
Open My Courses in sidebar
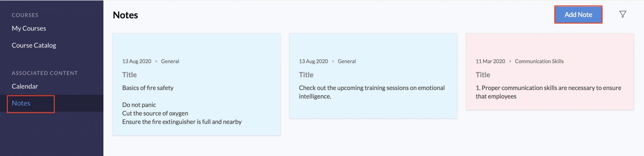29,28
